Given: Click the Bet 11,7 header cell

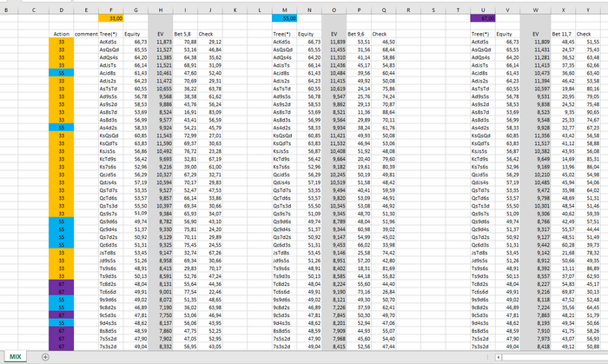Looking at the screenshot, I should click(x=563, y=34).
